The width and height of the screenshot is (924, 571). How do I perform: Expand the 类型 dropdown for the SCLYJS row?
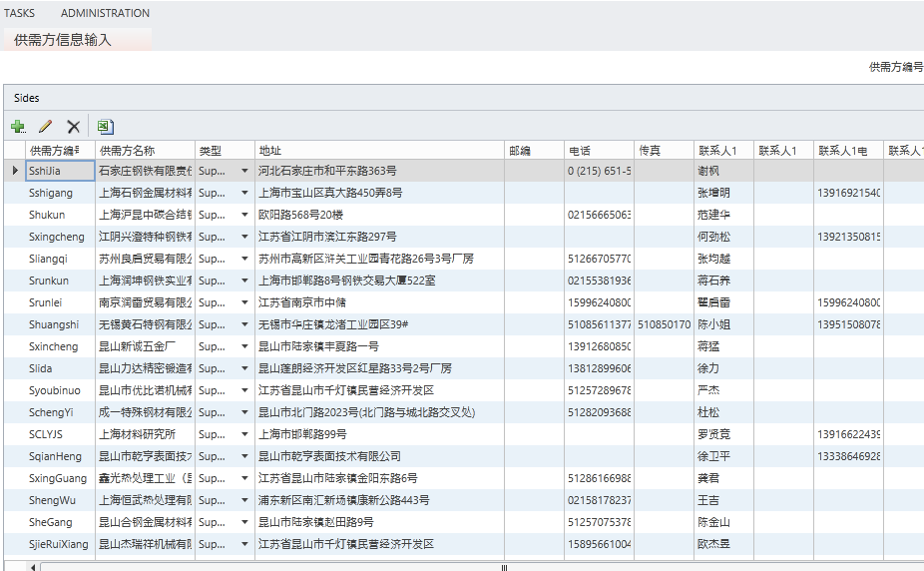pyautogui.click(x=244, y=434)
